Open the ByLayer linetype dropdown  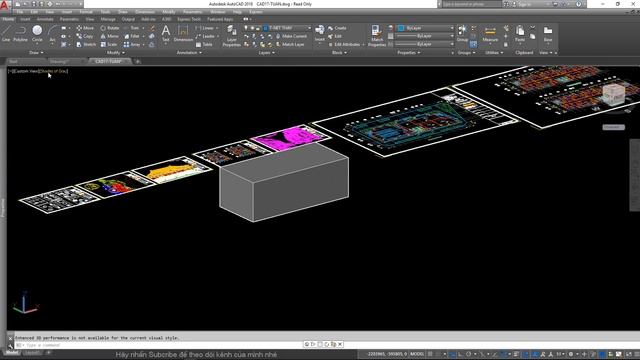[x=425, y=44]
